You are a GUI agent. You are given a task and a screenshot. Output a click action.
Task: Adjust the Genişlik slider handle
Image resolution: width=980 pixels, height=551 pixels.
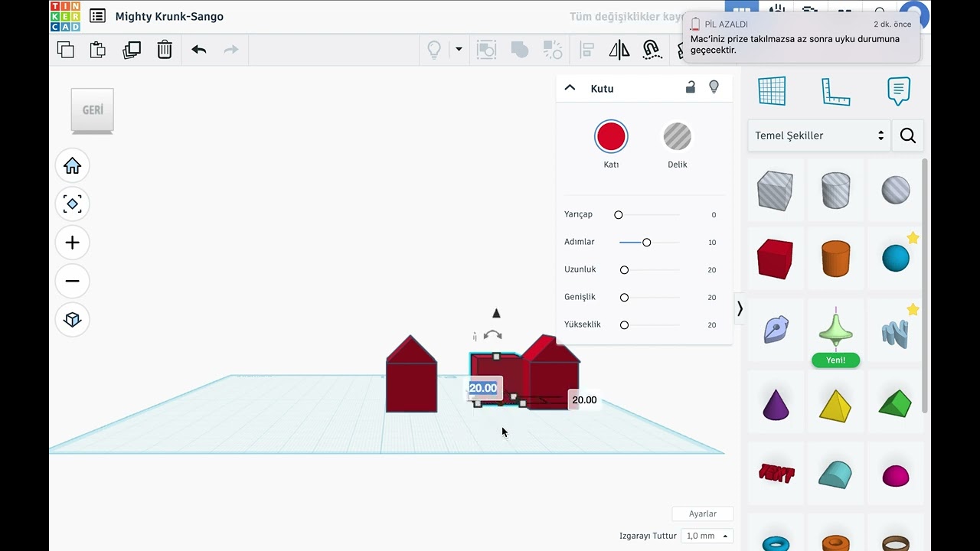click(x=624, y=298)
